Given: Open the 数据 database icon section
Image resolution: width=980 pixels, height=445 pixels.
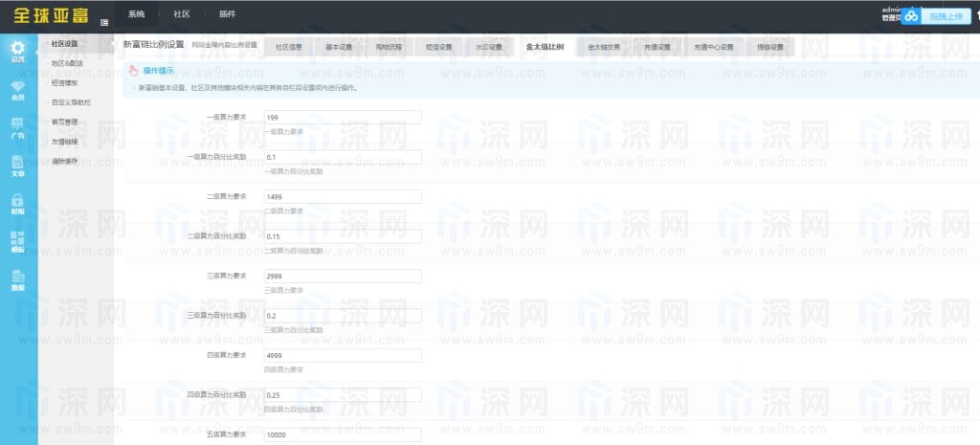Looking at the screenshot, I should (x=18, y=278).
